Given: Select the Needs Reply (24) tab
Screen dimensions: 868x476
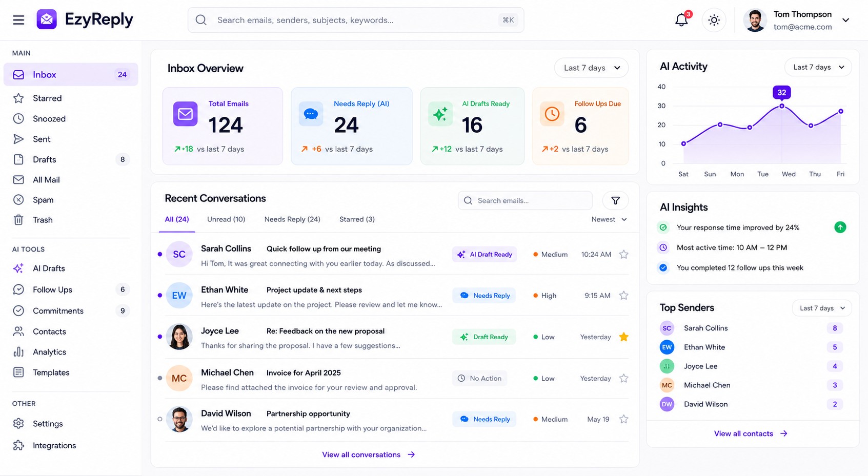Looking at the screenshot, I should click(292, 219).
